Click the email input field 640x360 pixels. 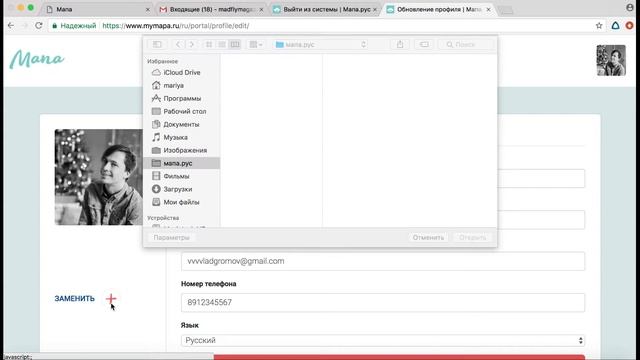(x=383, y=261)
